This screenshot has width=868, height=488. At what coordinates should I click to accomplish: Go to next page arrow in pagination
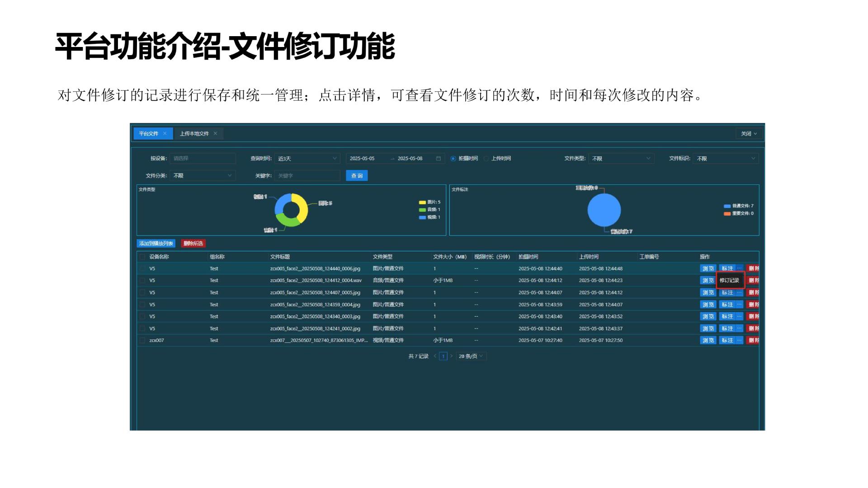coord(451,356)
